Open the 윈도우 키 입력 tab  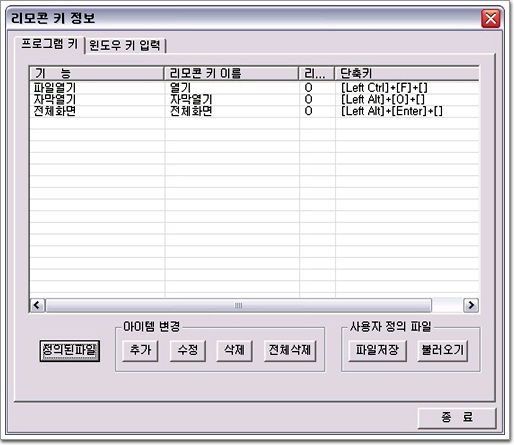click(125, 45)
